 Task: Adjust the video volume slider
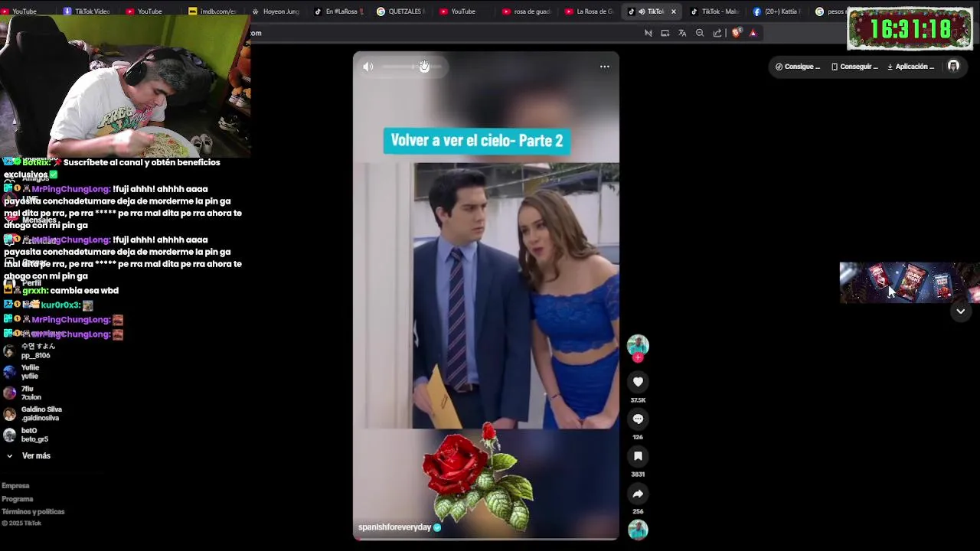click(x=411, y=67)
